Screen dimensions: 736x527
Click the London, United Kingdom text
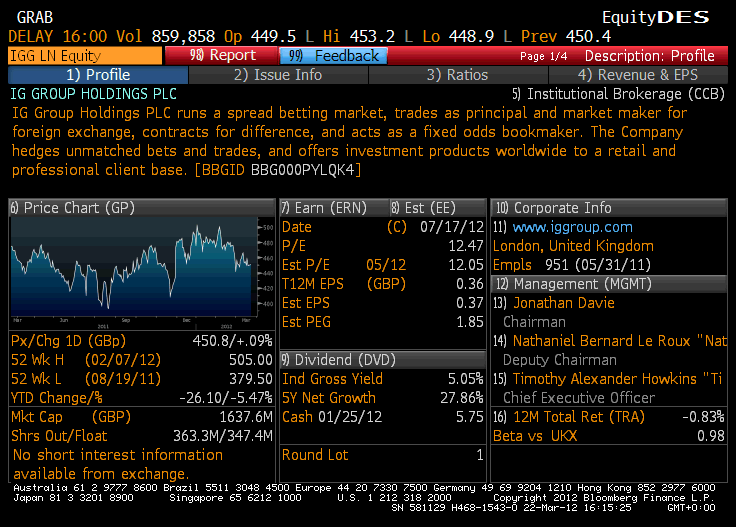click(573, 246)
